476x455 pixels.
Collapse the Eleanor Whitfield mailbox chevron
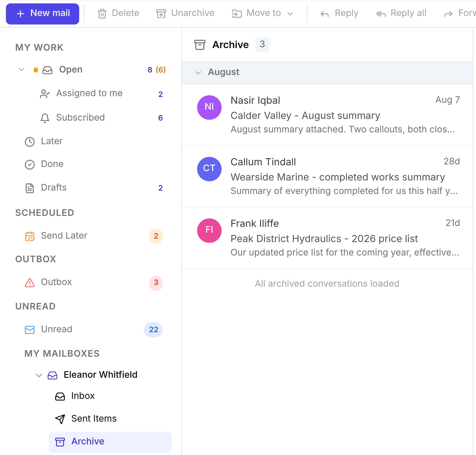[x=39, y=375]
